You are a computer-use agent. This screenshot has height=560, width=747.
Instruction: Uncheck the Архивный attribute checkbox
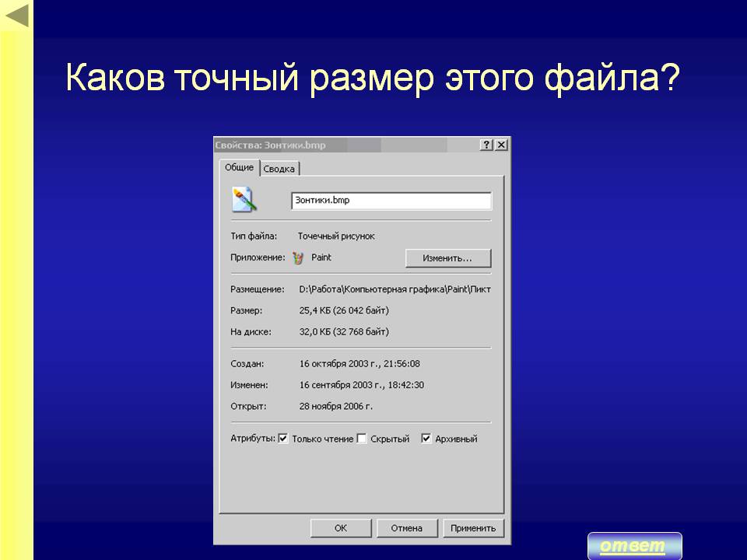click(x=426, y=439)
